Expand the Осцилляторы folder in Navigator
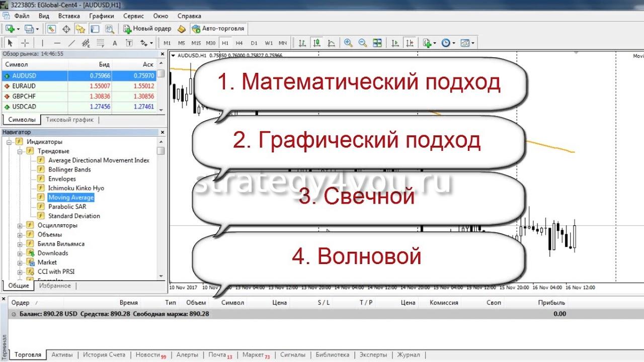This screenshot has height=362, width=644. point(20,226)
